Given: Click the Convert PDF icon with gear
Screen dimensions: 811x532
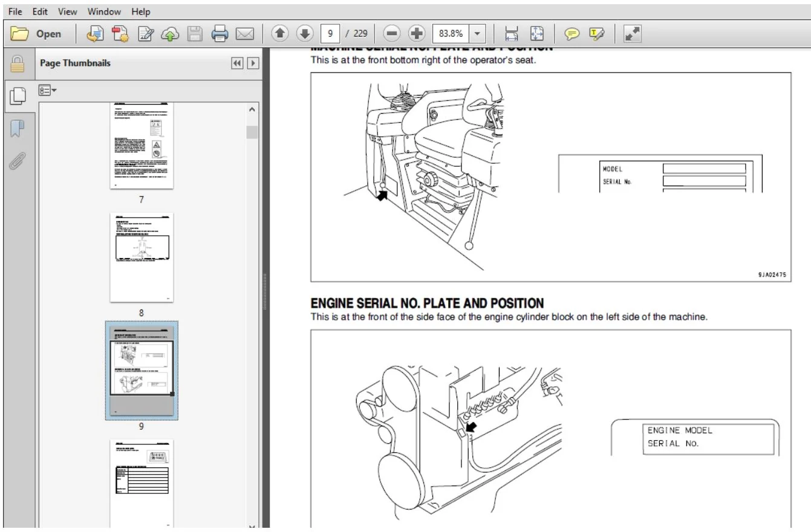Looking at the screenshot, I should (120, 34).
